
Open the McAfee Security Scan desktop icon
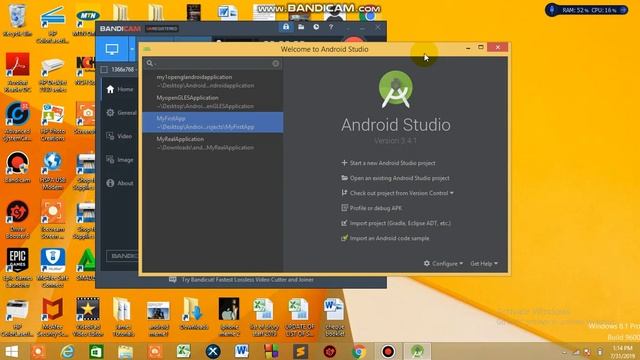pyautogui.click(x=52, y=317)
